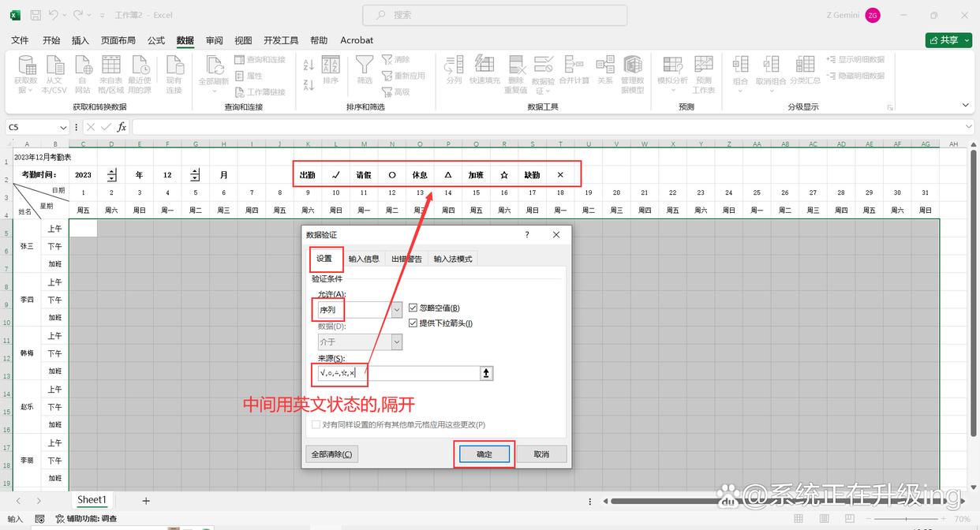Click the year spinner control next to 2023
The width and height of the screenshot is (980, 530).
(111, 175)
